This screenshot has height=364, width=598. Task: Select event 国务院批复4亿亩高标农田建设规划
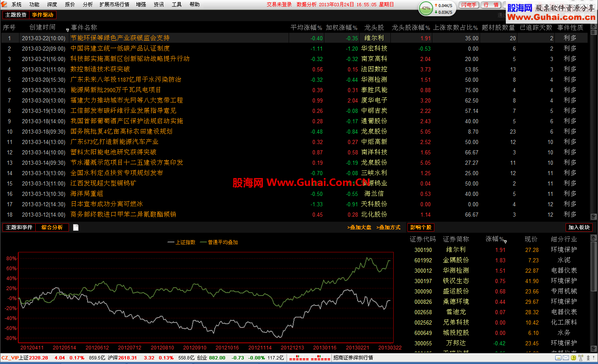tap(121, 131)
